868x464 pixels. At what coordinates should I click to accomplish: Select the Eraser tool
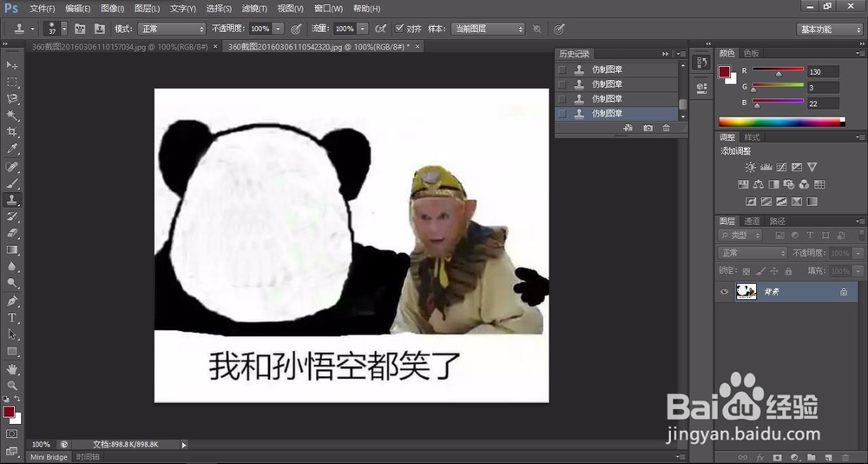point(12,234)
